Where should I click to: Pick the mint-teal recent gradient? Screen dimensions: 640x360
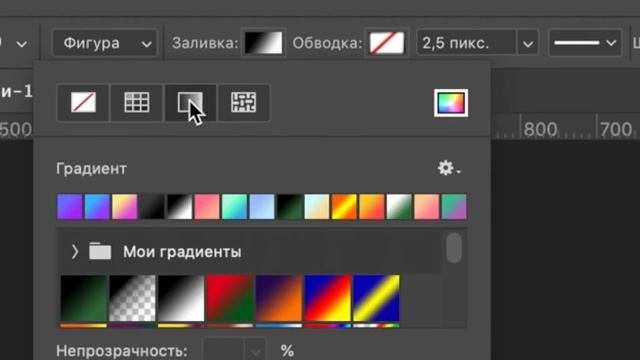click(x=234, y=207)
